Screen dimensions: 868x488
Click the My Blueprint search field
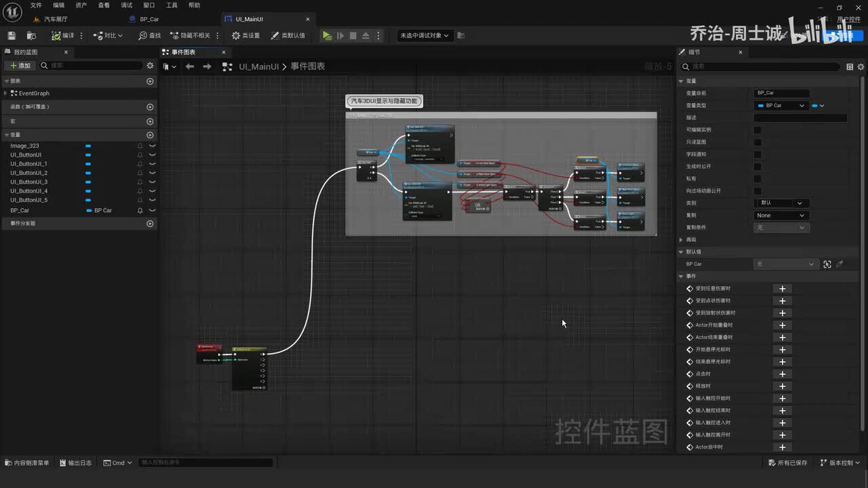pos(91,66)
